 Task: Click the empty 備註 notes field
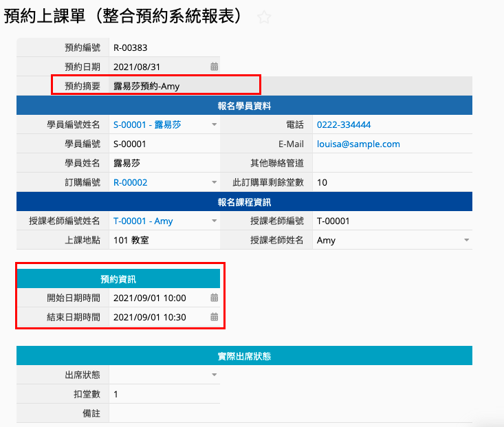[164, 413]
